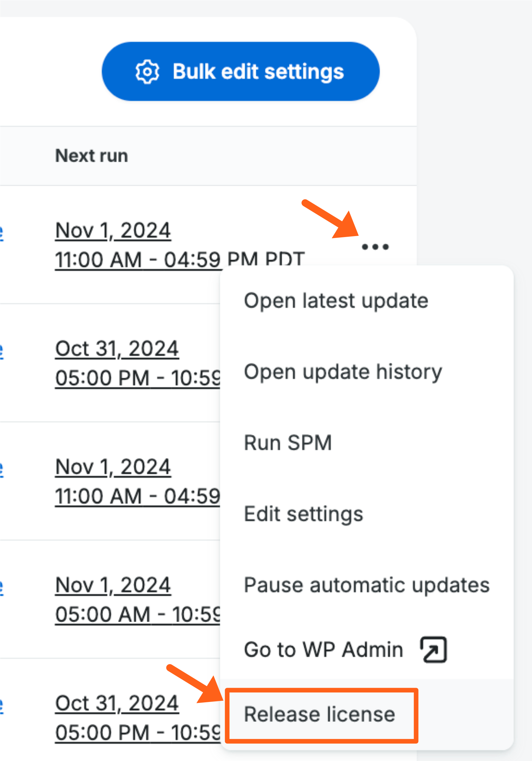This screenshot has width=532, height=761.
Task: Click the 05:00 AM - 10:59 time range
Action: [138, 614]
